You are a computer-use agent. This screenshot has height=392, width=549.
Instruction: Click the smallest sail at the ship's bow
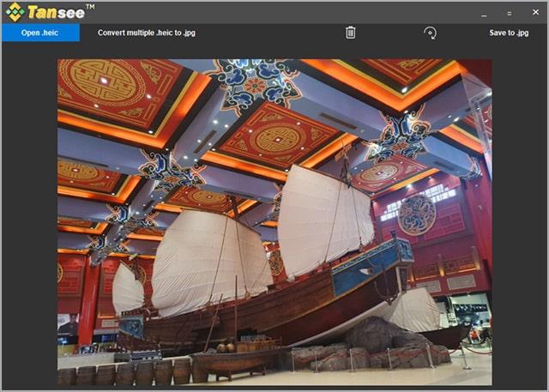click(x=127, y=290)
